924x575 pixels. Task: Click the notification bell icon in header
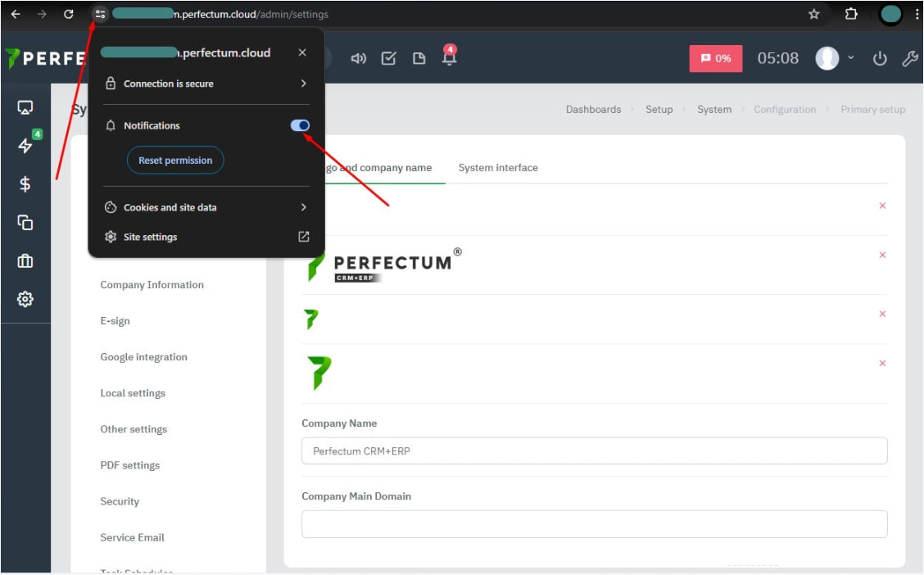coord(449,59)
